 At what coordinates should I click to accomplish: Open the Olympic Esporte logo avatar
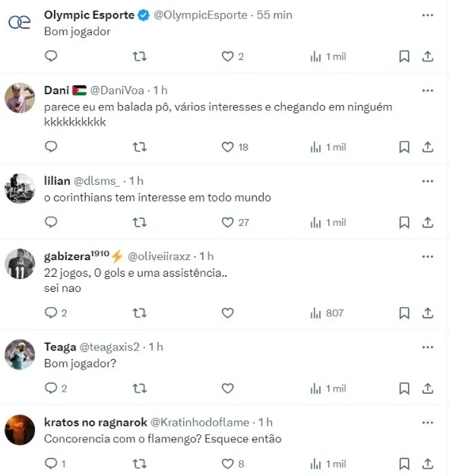(x=20, y=22)
